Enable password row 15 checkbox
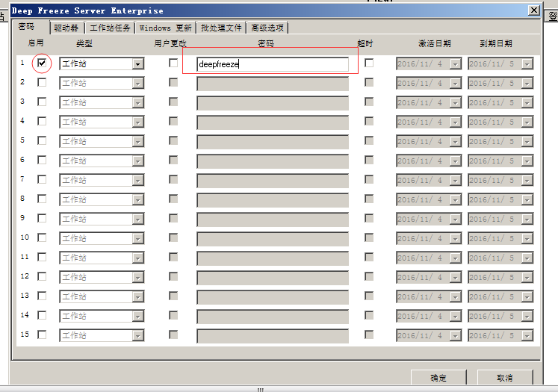Screen dimensions: 558x392 [x=42, y=335]
